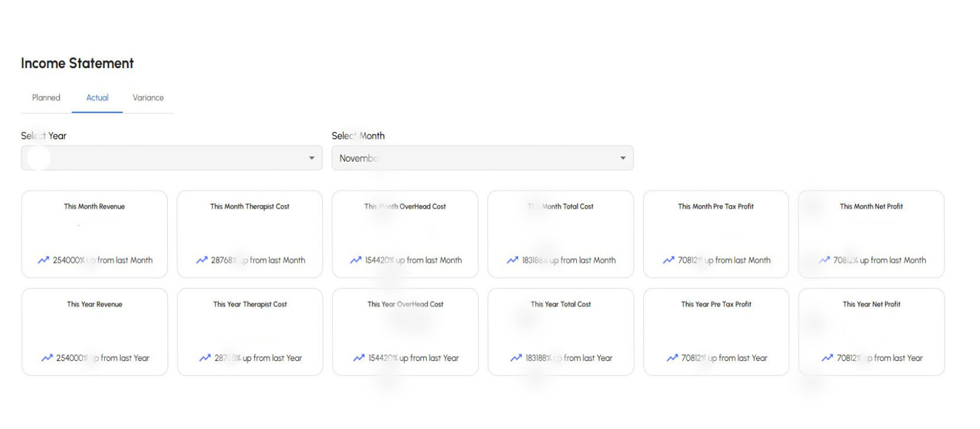
Task: Click trend arrow icon in This Month Revenue card
Action: tap(43, 260)
